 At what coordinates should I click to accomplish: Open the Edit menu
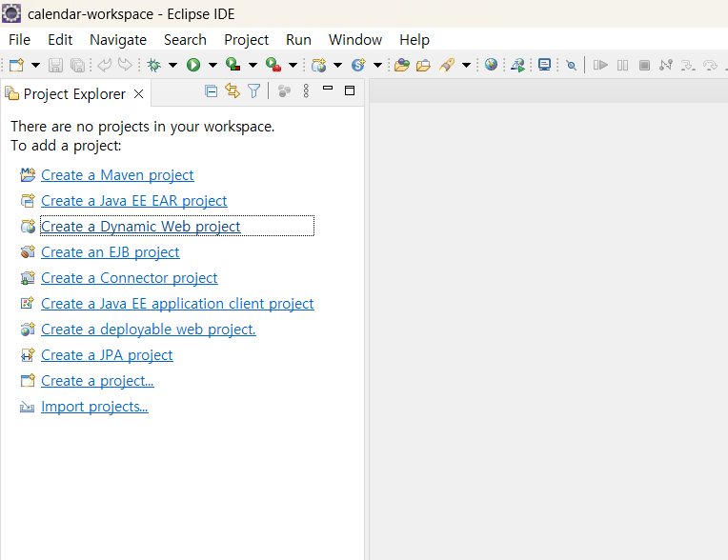click(60, 40)
